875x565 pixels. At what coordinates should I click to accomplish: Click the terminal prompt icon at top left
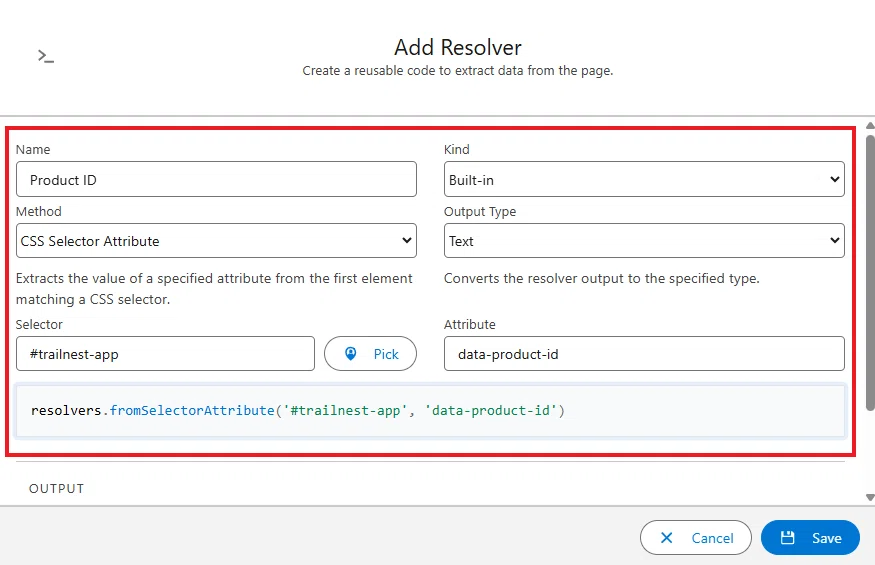coord(46,56)
